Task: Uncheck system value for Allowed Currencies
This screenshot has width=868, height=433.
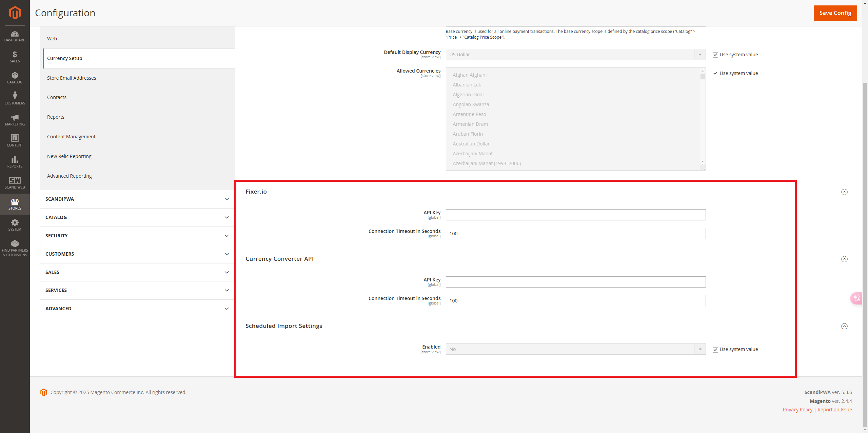Action: [x=715, y=74]
